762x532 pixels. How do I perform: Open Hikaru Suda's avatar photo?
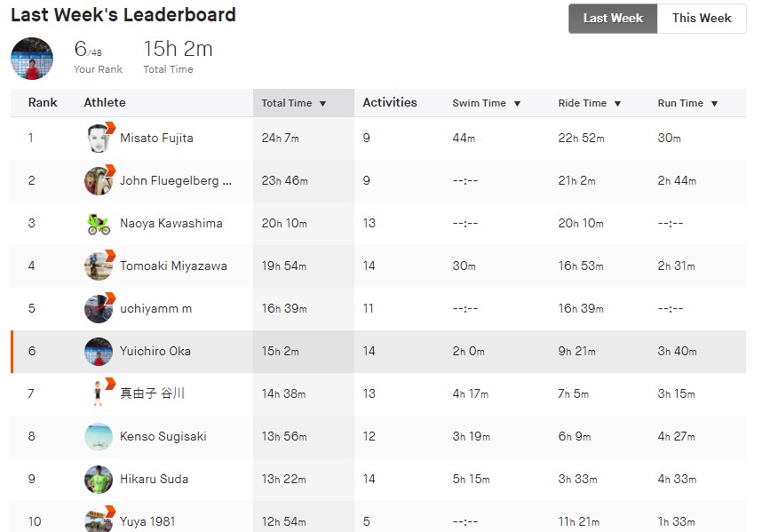click(x=99, y=479)
